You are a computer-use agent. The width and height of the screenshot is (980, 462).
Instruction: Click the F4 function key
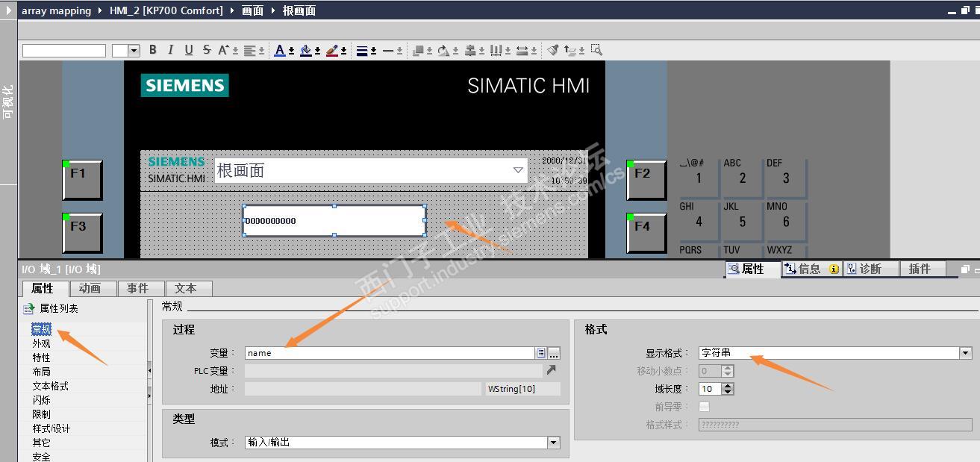click(646, 233)
